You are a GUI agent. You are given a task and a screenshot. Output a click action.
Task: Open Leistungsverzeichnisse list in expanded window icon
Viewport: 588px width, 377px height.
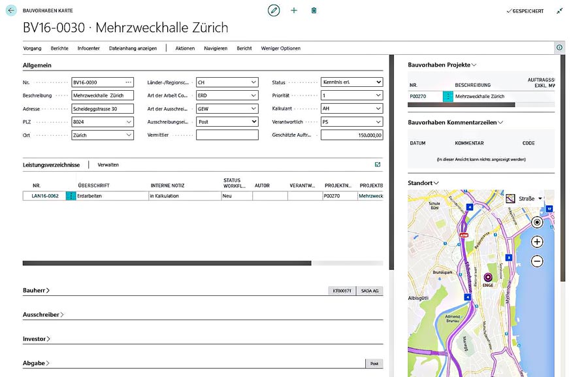378,165
